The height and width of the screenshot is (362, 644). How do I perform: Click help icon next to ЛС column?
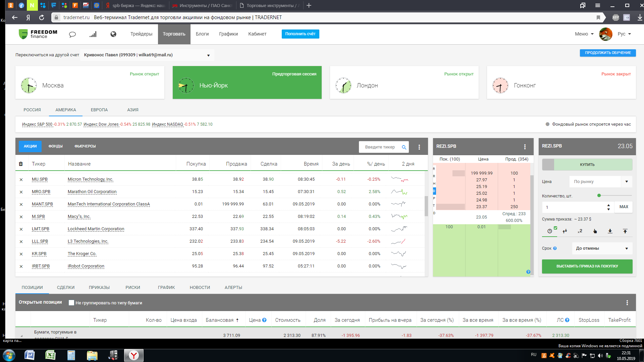coord(567,320)
